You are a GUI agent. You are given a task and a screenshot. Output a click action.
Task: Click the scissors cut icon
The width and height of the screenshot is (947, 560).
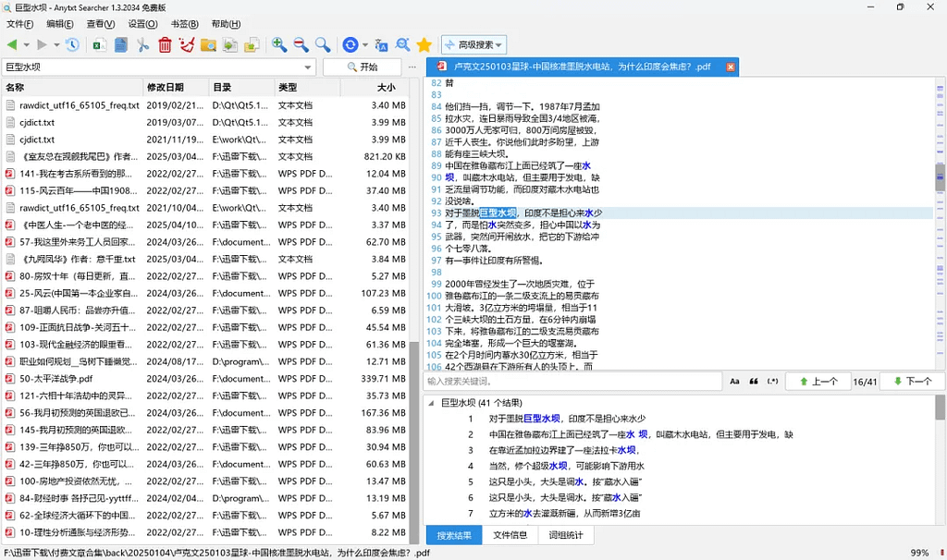(142, 44)
